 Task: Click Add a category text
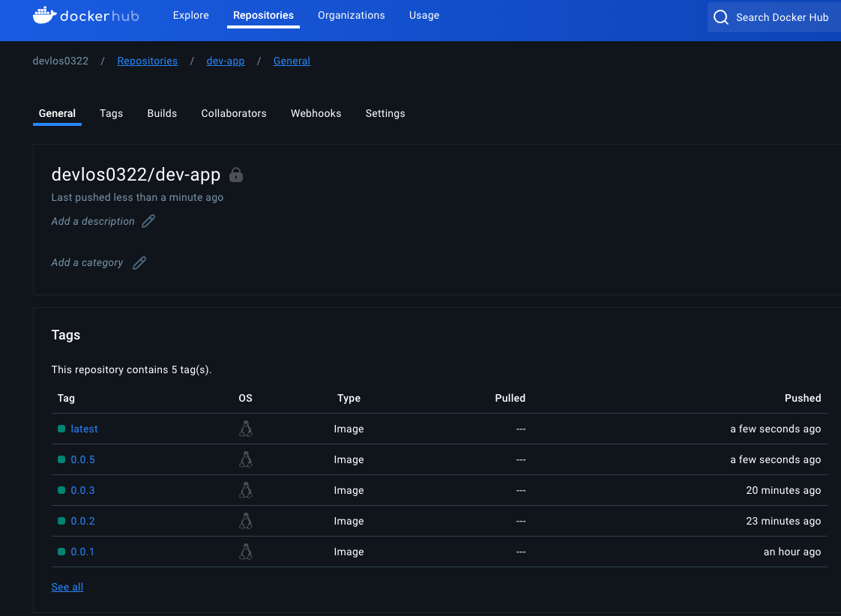pyautogui.click(x=87, y=263)
